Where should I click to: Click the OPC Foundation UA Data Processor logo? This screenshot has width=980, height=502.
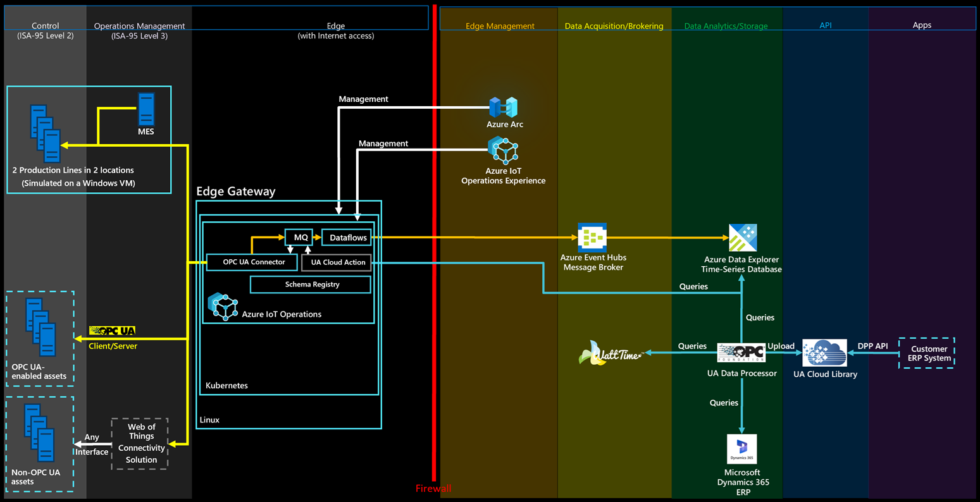click(x=741, y=353)
